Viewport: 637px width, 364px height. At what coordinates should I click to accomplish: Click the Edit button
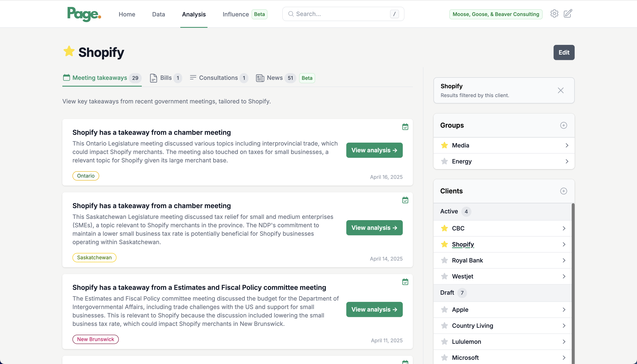pos(564,52)
